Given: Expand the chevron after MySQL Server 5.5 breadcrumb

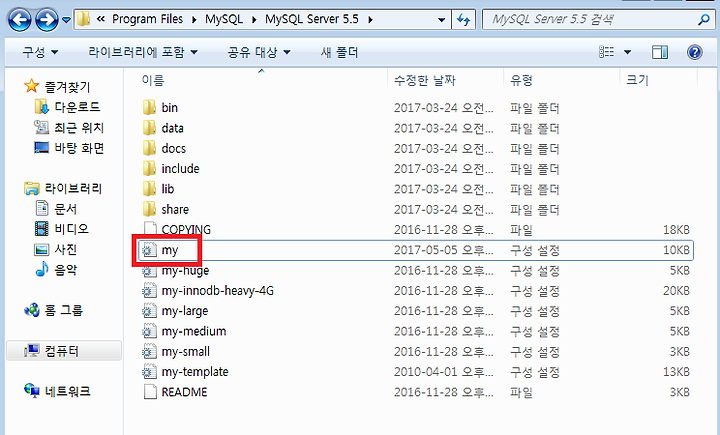Looking at the screenshot, I should (370, 20).
